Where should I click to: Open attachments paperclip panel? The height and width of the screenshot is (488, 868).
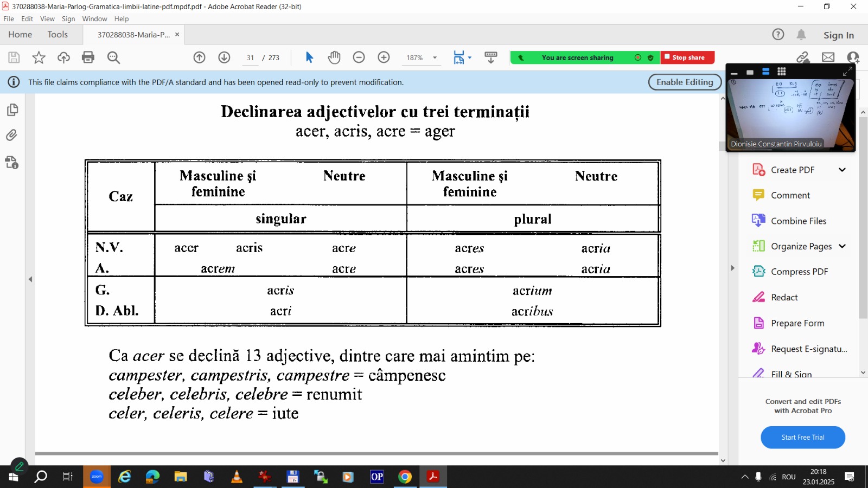12,135
